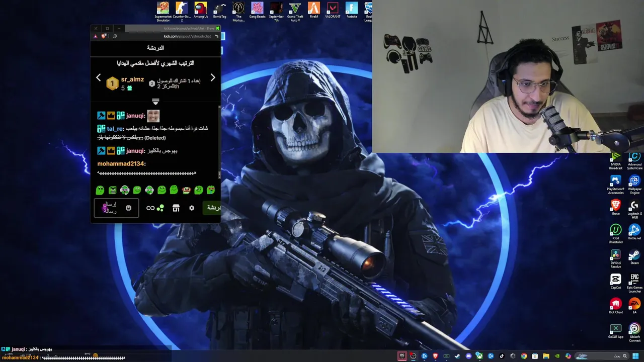The width and height of the screenshot is (644, 362).
Task: Pick the brown dog-eared emote
Action: point(186,190)
